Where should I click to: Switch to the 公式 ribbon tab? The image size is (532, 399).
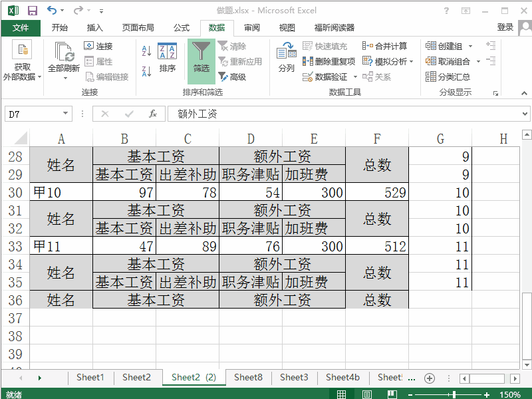(181, 28)
